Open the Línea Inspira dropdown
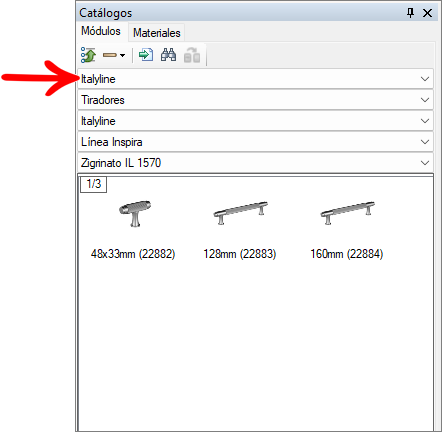This screenshot has height=432, width=442. [x=255, y=142]
